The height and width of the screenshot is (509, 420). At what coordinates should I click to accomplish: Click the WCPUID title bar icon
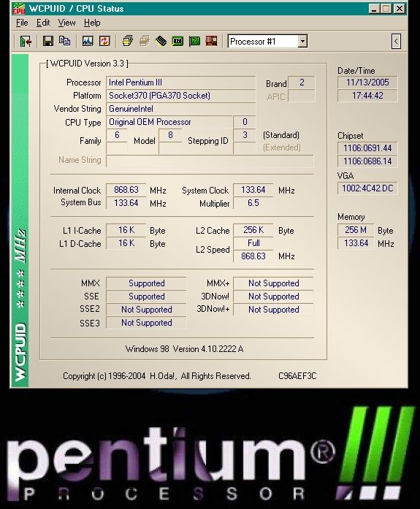(x=19, y=9)
